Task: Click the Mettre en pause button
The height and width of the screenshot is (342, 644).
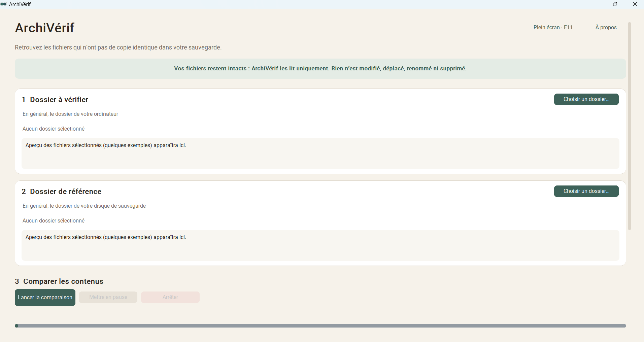Action: (x=108, y=297)
